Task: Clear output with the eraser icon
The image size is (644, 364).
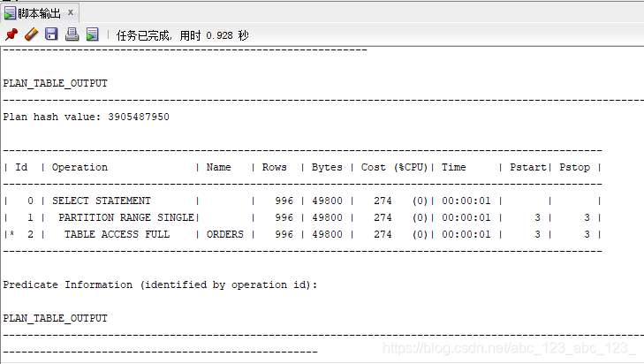Action: pos(31,34)
